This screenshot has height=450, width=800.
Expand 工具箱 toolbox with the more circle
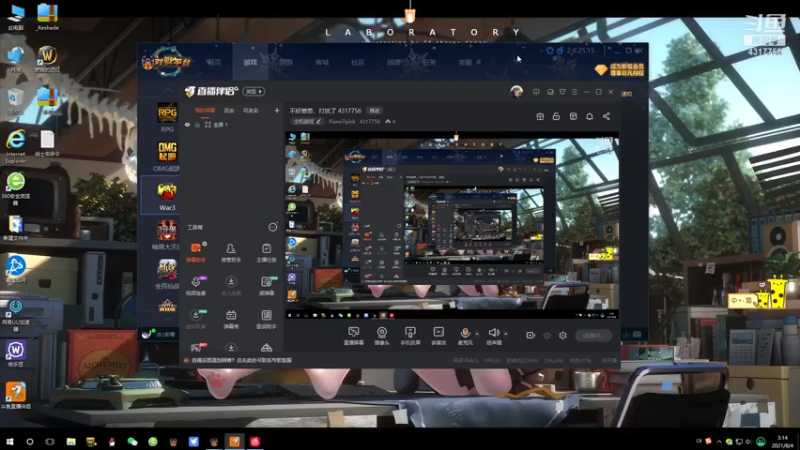pyautogui.click(x=273, y=227)
